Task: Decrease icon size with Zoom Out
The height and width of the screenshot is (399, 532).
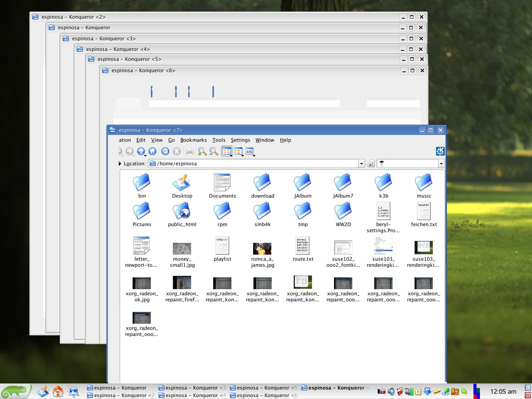Action: click(x=214, y=152)
